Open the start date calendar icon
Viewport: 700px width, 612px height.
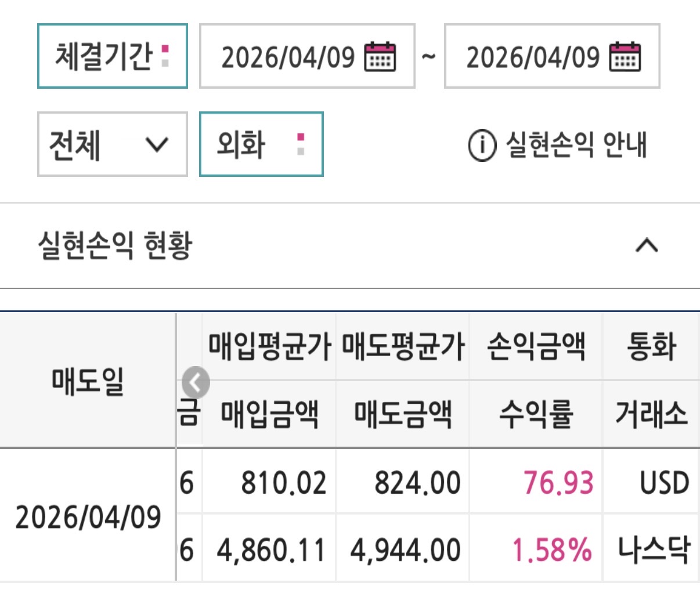click(x=380, y=57)
